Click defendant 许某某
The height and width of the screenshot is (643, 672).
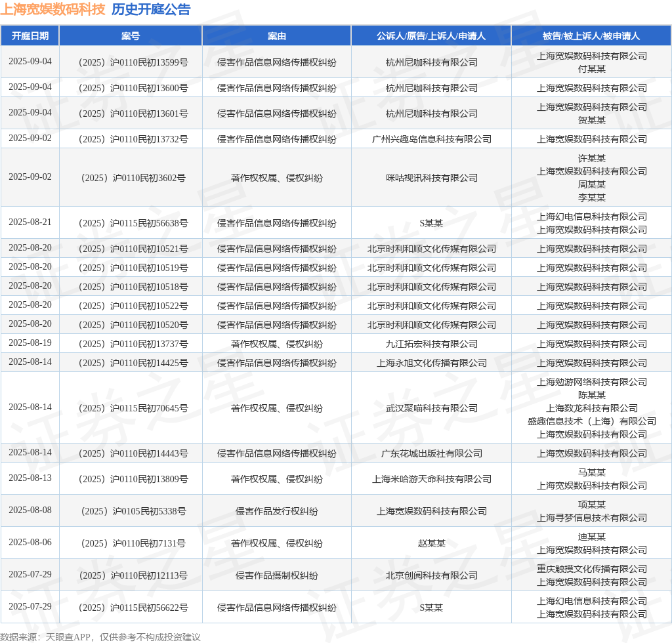pyautogui.click(x=592, y=159)
